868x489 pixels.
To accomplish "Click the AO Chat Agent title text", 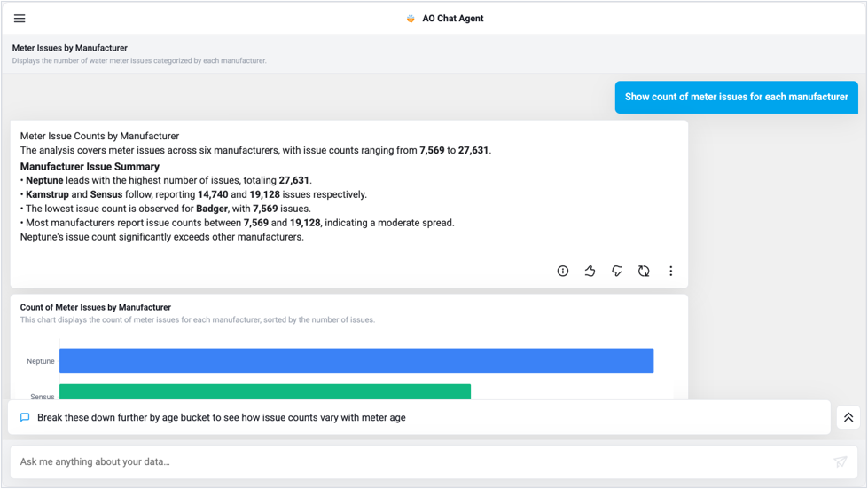I will [x=453, y=19].
